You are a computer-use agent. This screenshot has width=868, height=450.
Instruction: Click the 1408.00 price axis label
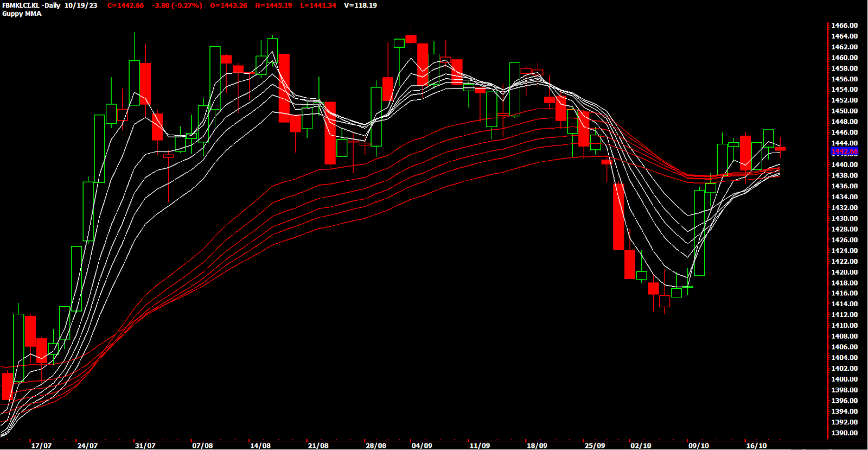click(844, 336)
